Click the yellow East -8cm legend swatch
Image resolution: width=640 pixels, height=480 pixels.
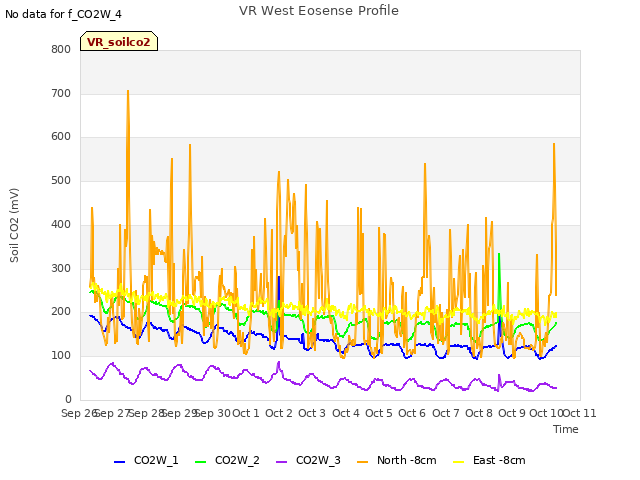(x=459, y=462)
